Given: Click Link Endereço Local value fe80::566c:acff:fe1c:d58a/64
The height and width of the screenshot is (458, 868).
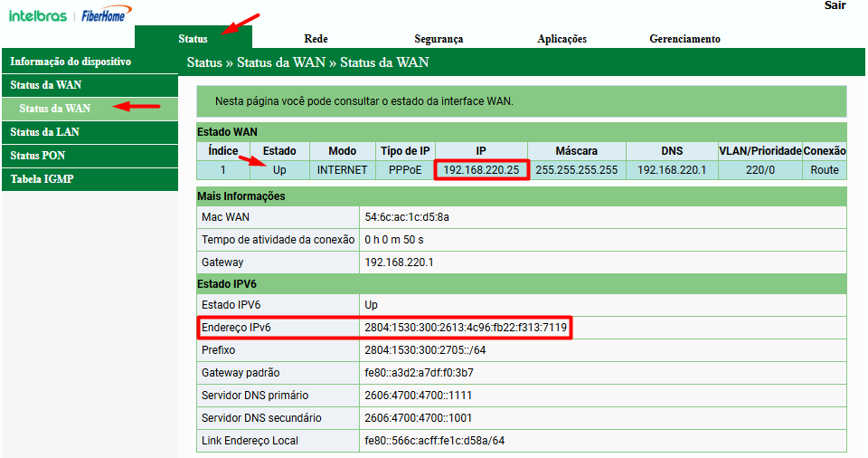Looking at the screenshot, I should point(435,441).
